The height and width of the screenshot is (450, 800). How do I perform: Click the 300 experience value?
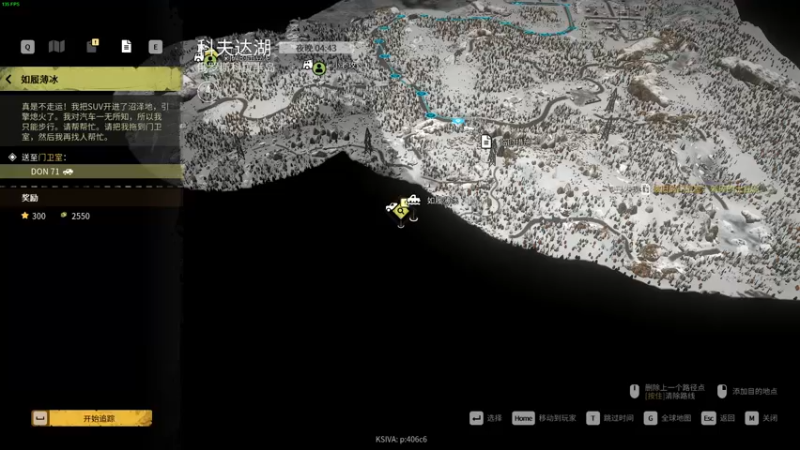click(x=39, y=216)
